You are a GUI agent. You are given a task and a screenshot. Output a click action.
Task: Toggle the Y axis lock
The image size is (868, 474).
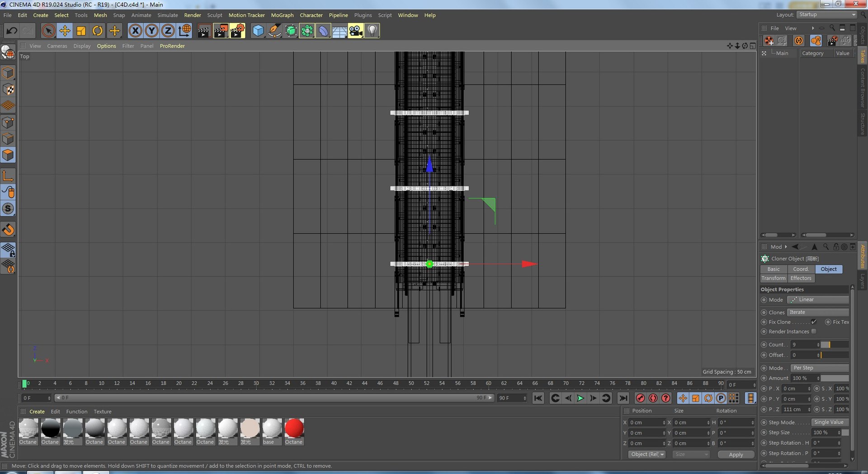(151, 31)
